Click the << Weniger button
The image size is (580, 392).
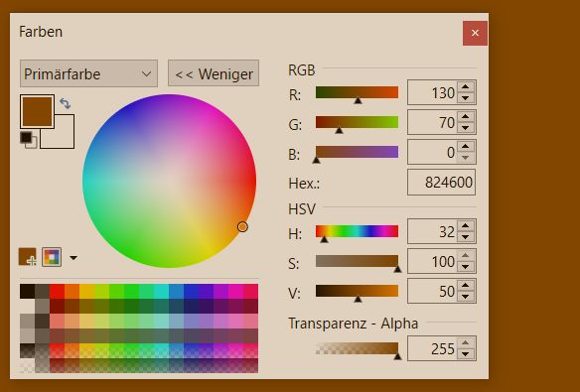click(214, 73)
